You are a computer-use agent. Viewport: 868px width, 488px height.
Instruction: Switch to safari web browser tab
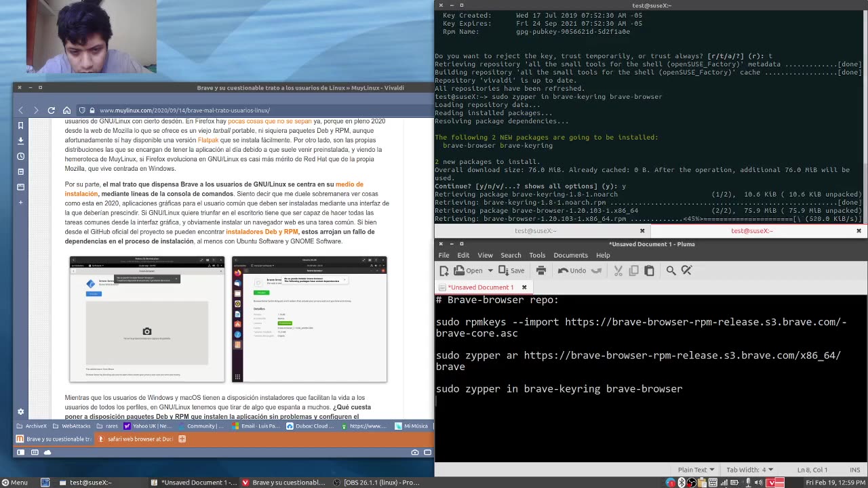tap(135, 439)
